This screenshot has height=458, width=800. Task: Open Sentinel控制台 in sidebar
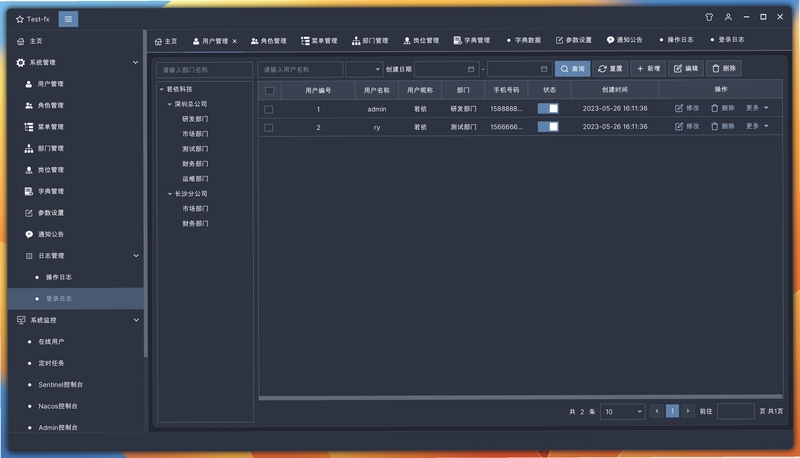point(60,385)
